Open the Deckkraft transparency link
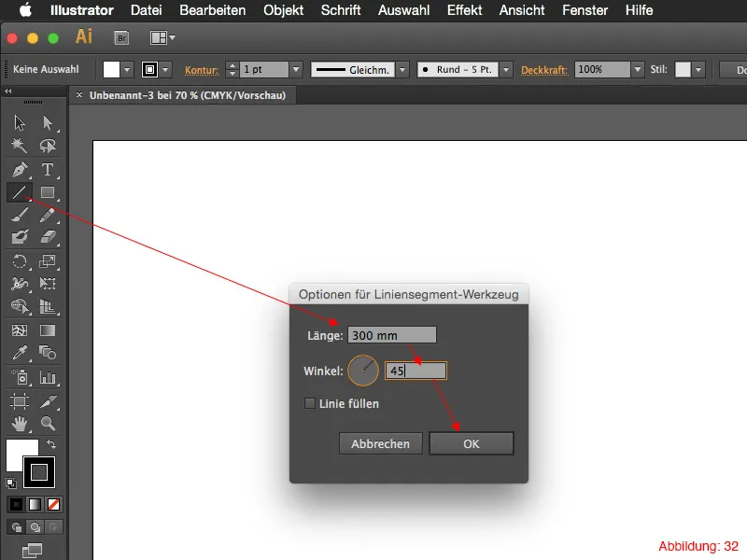The width and height of the screenshot is (747, 560). click(x=544, y=70)
